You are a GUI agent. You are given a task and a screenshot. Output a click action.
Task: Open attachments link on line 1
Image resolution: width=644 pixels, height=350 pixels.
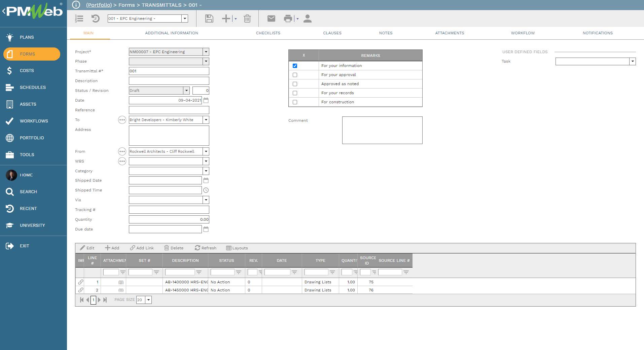pos(121,282)
